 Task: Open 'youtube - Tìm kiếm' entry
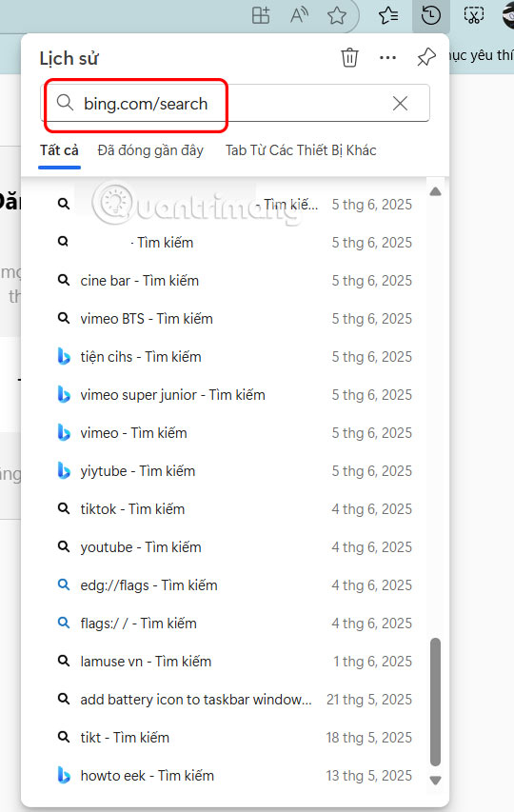235,547
